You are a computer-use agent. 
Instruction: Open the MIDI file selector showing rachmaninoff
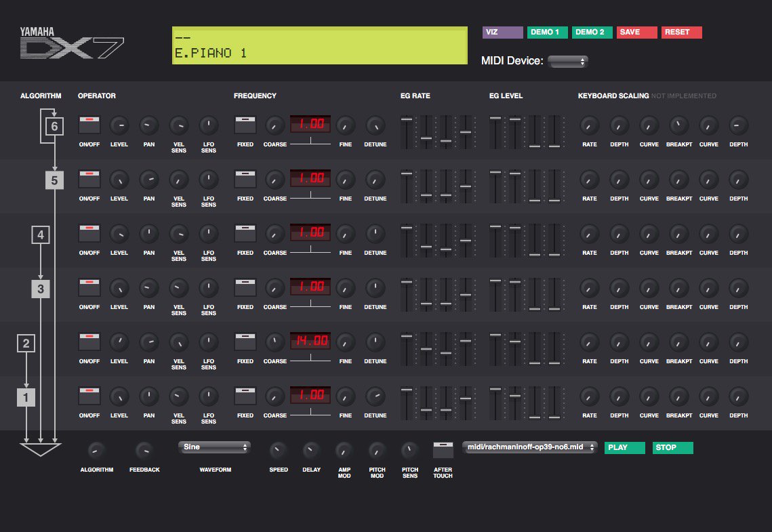[x=529, y=447]
